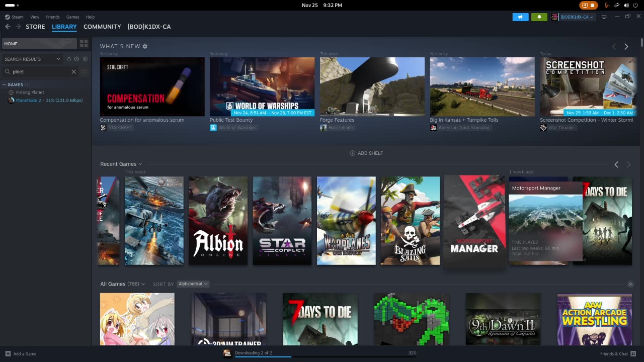Open the advanced filter options icon

(84, 71)
